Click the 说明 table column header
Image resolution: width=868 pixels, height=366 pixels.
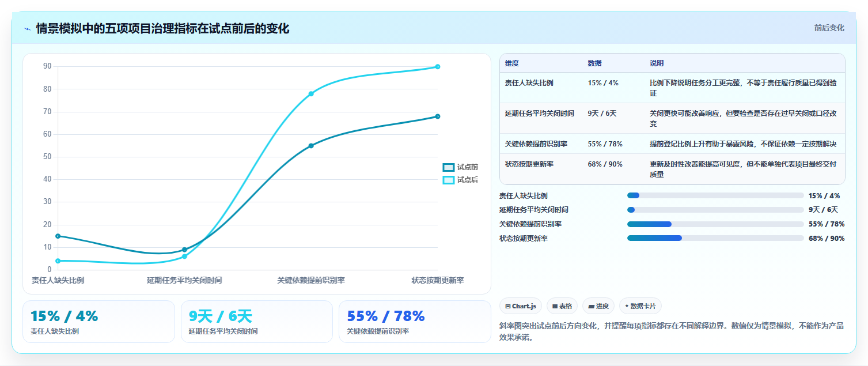point(657,63)
